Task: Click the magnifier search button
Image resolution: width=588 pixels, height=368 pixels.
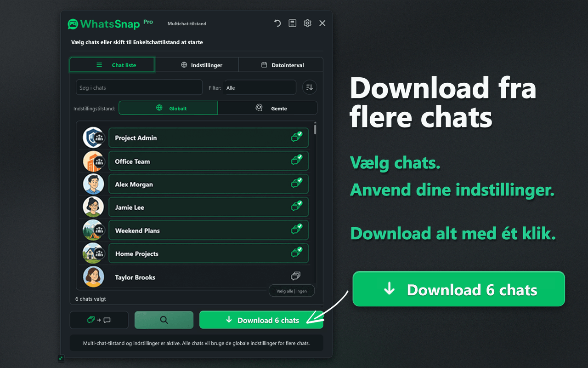Action: [164, 320]
